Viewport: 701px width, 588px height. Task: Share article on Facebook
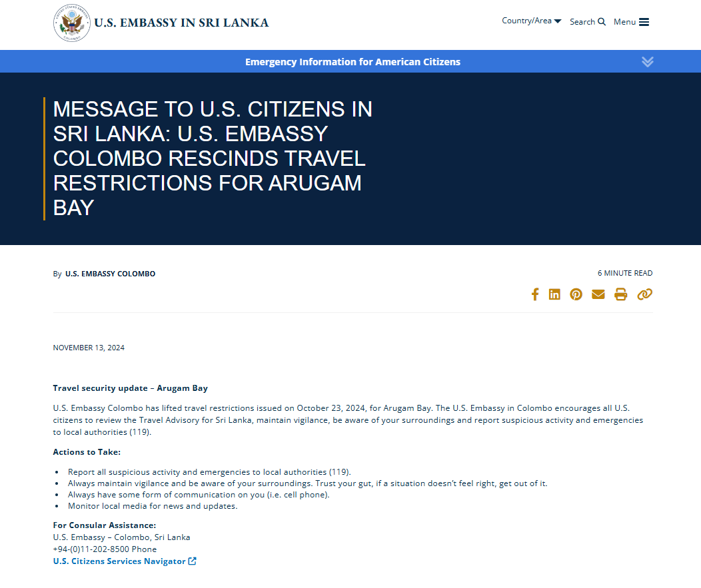click(534, 294)
